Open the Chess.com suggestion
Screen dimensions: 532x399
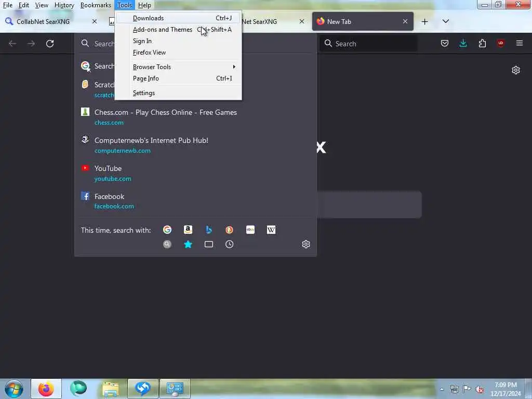195,117
